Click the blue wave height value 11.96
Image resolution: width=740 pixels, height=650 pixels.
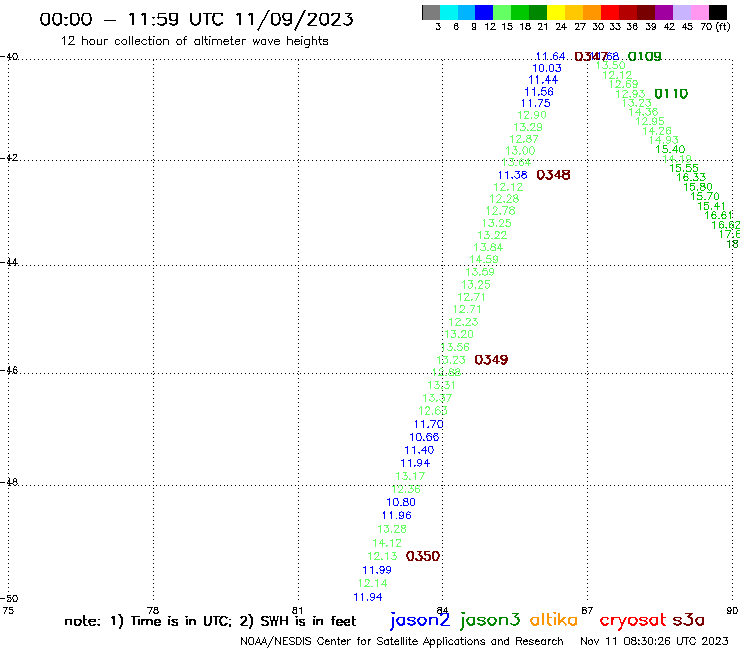pyautogui.click(x=397, y=515)
